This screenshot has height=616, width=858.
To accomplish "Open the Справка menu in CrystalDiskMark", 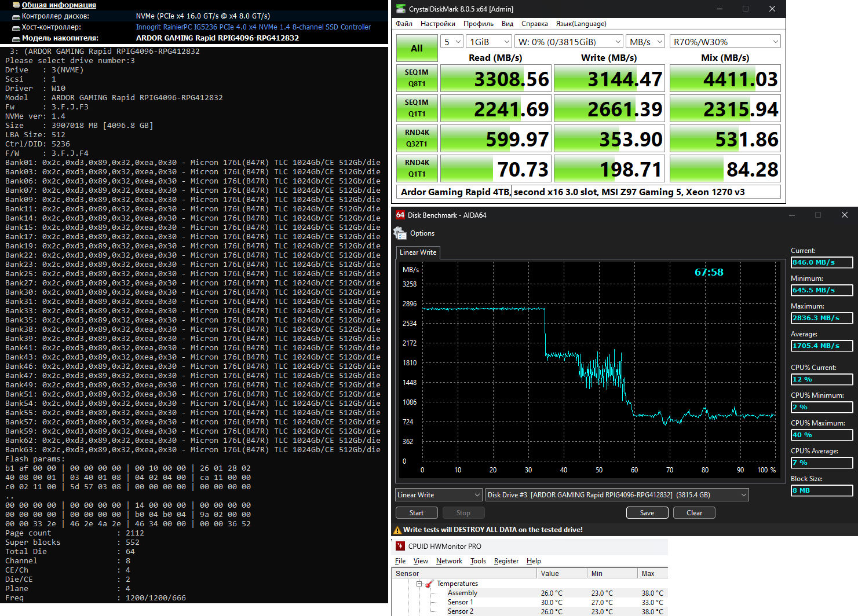I will [535, 24].
